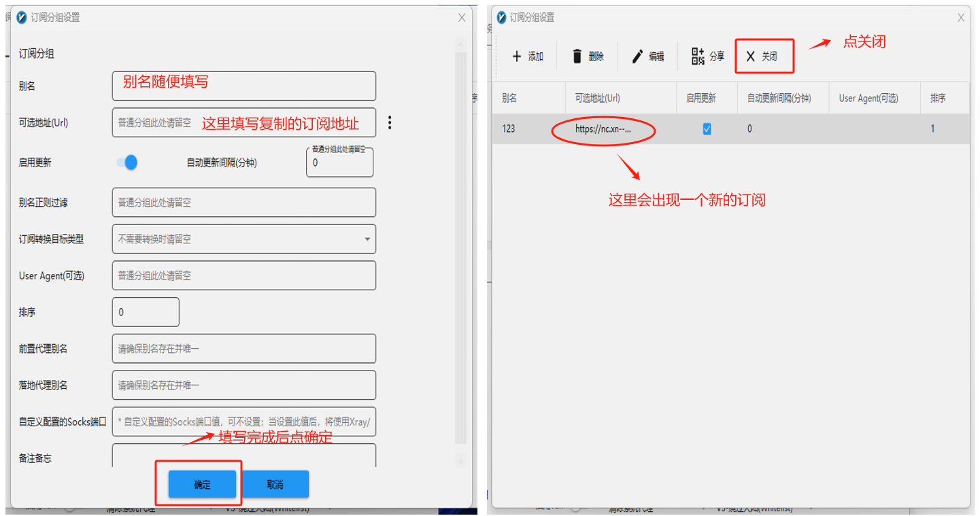This screenshot has height=516, width=980.
Task: Click the 删除 trash icon
Action: click(x=577, y=56)
